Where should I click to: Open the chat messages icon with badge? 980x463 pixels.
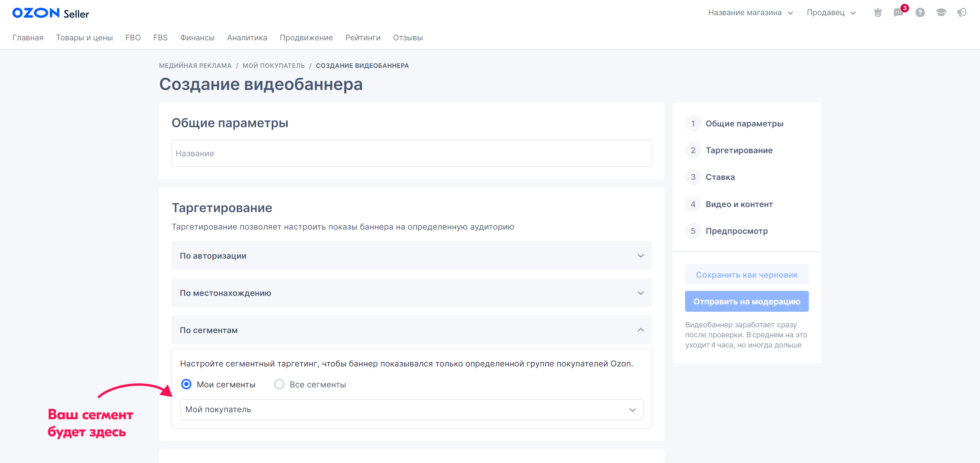(x=899, y=13)
